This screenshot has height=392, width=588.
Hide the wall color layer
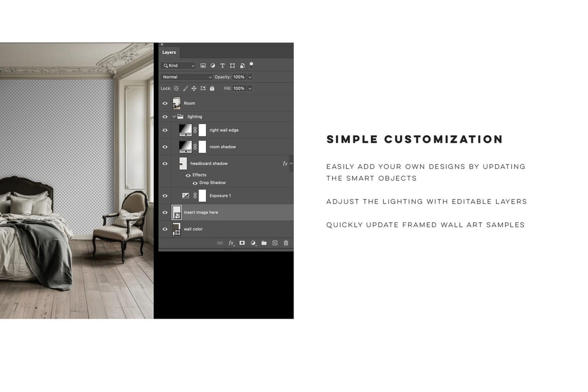[x=165, y=229]
